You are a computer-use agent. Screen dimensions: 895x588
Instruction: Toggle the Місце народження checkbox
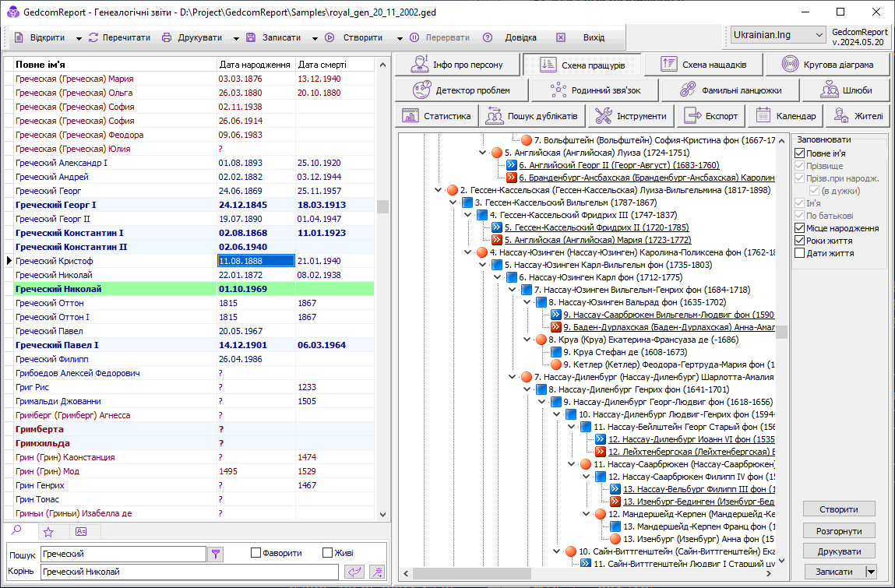tap(799, 228)
